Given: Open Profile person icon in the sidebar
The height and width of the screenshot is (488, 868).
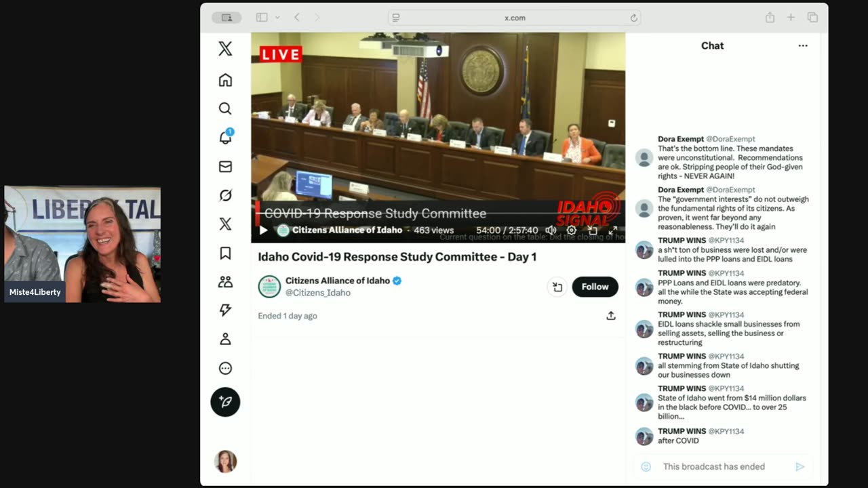Looking at the screenshot, I should tap(225, 340).
